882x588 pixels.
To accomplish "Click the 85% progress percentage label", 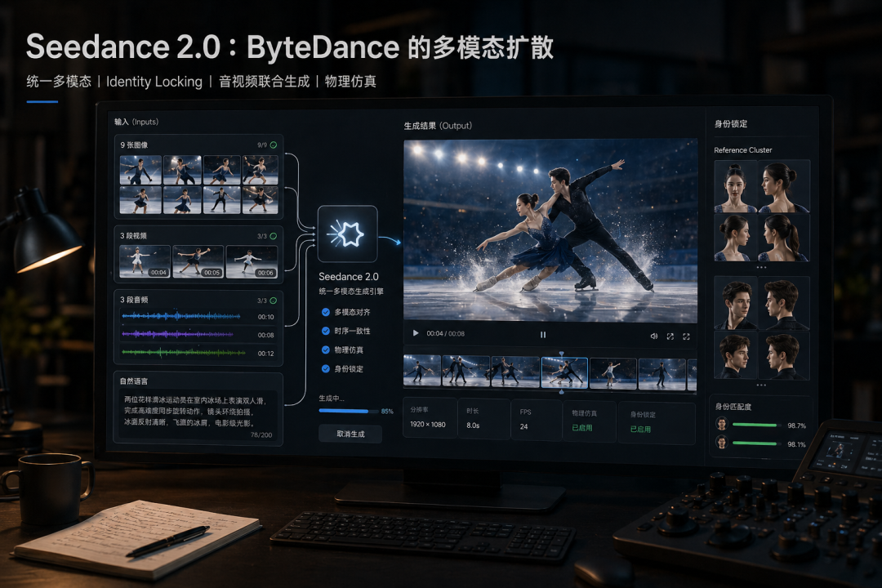I will click(387, 412).
